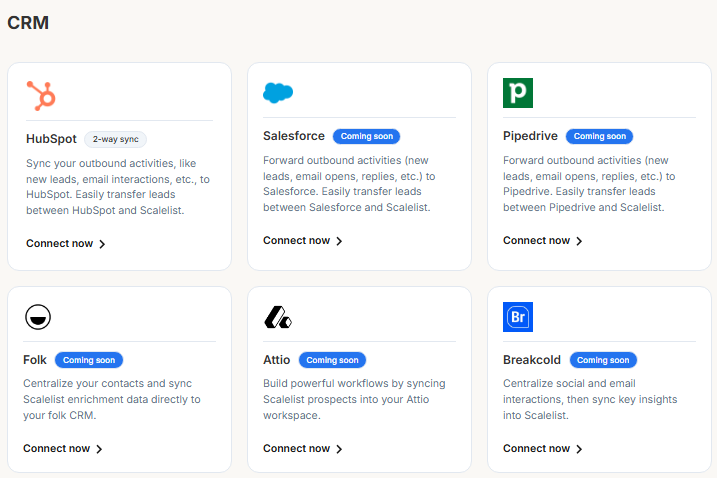Click the chevron arrow beside Salesforce Connect now
Image resolution: width=717 pixels, height=478 pixels.
[x=339, y=241]
